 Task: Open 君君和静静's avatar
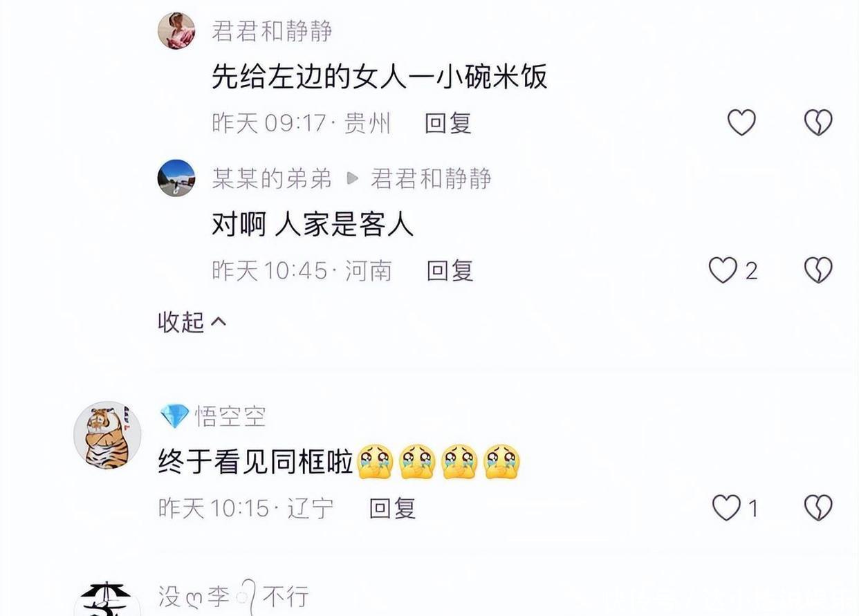176,30
